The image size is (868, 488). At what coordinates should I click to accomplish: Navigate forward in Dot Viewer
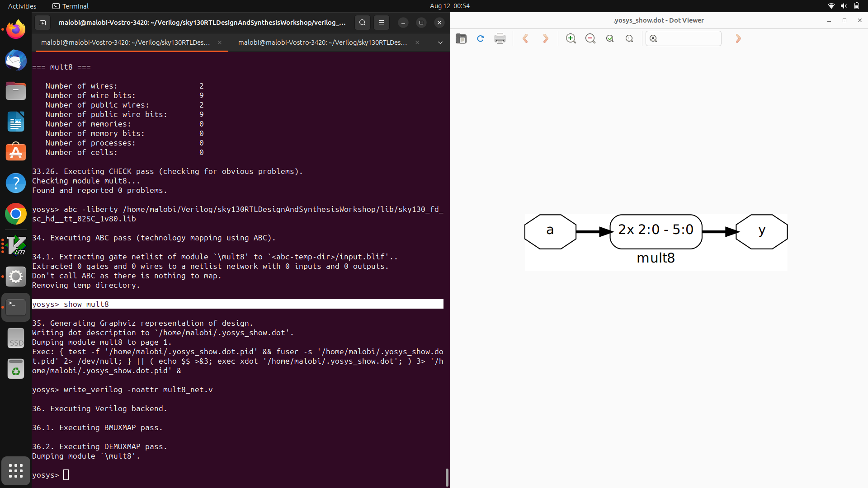[x=546, y=38]
